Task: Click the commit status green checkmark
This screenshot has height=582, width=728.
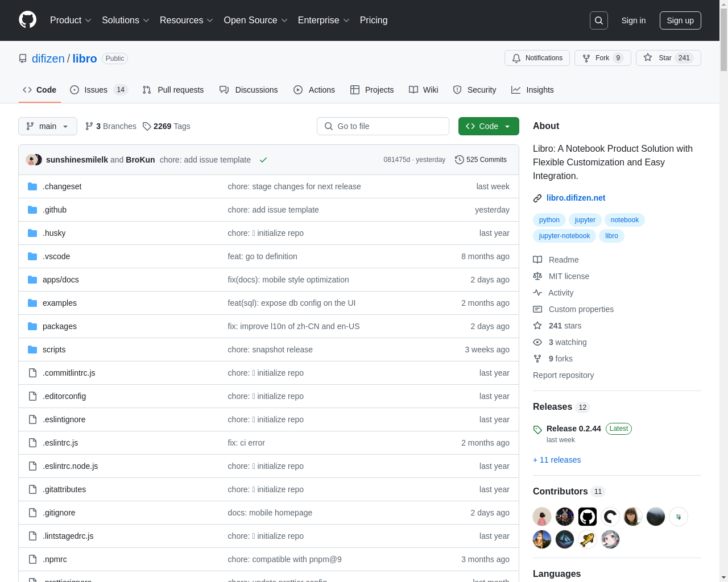Action: (263, 160)
